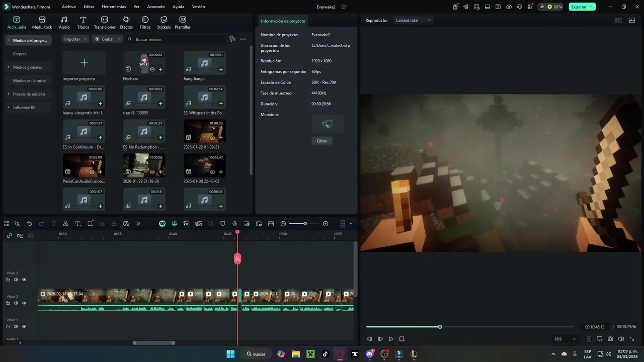Open the 16:9 aspect ratio dropdown

(x=565, y=339)
